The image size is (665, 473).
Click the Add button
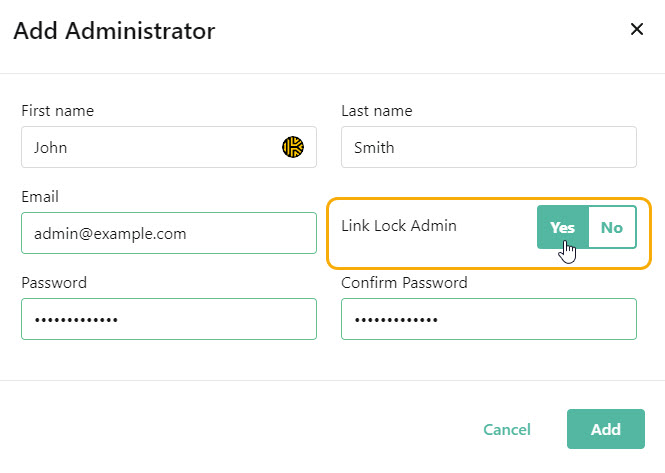pyautogui.click(x=606, y=429)
